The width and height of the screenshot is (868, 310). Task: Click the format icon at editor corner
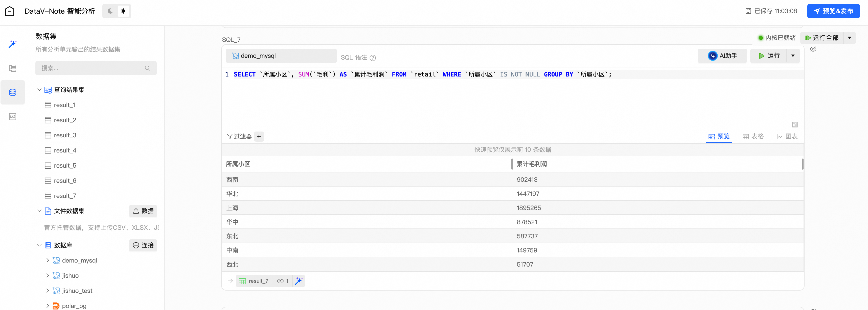pyautogui.click(x=795, y=125)
